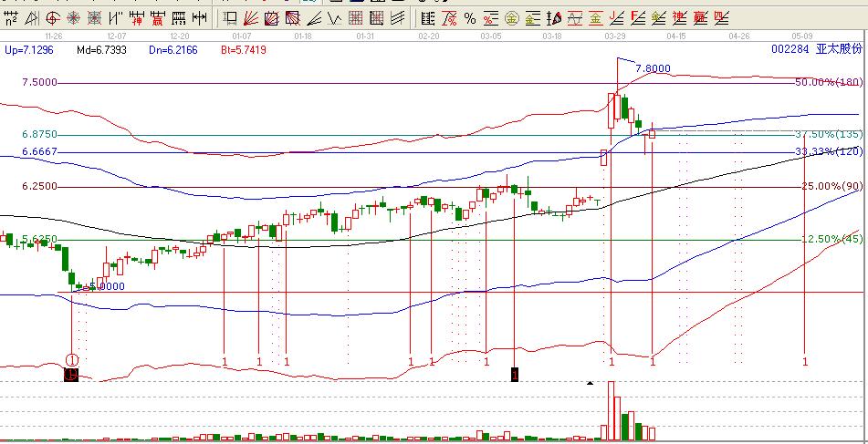Click the 002284 亚太股份 stock label

[810, 52]
